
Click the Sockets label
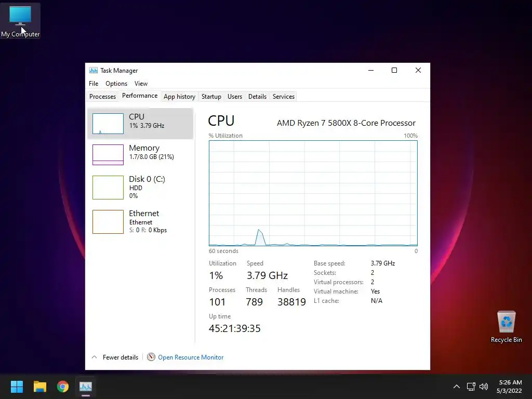pos(325,273)
